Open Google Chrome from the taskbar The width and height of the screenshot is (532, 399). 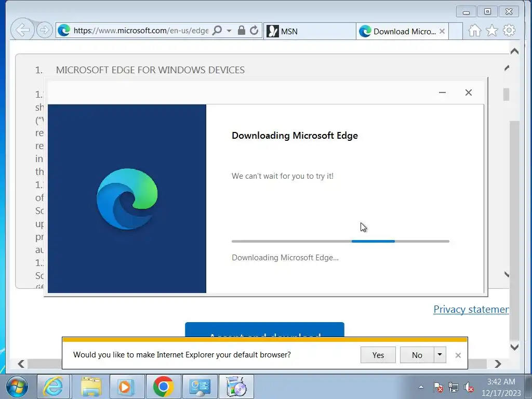163,387
